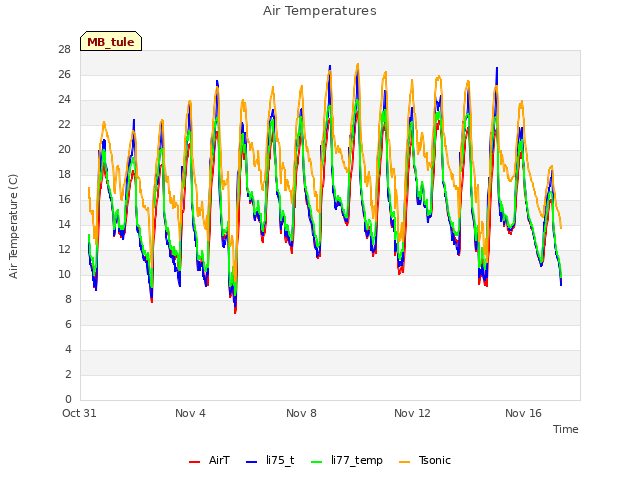Click the Air Temperatures chart title
Screen dimensions: 640x480
(320, 11)
